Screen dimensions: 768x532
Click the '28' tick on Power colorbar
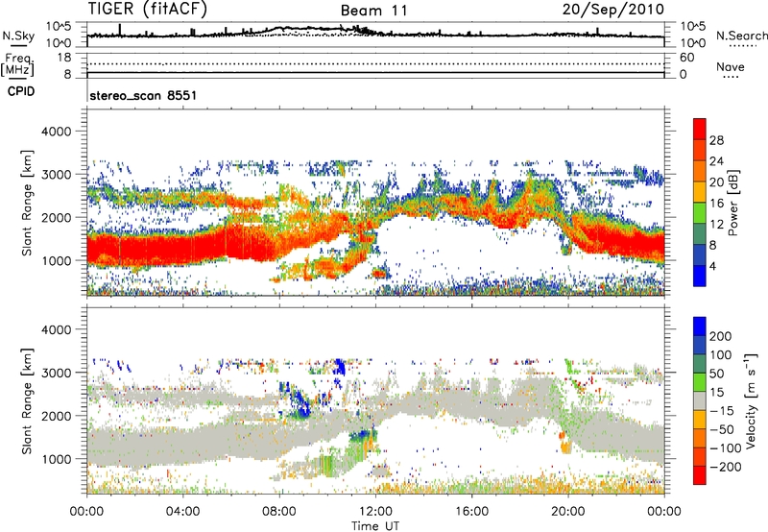[x=716, y=140]
